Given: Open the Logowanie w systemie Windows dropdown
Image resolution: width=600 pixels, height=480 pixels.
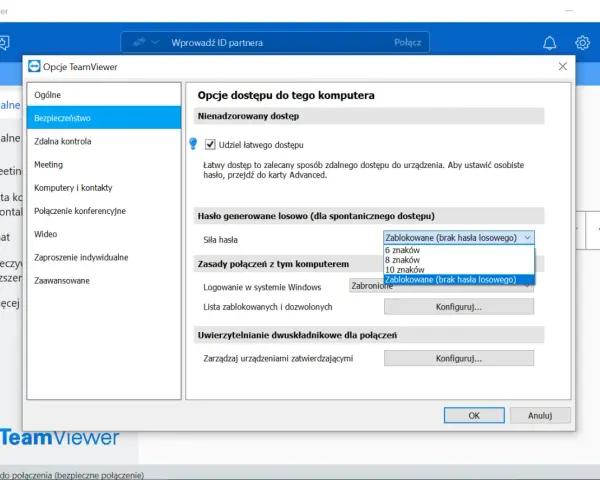Looking at the screenshot, I should [441, 286].
